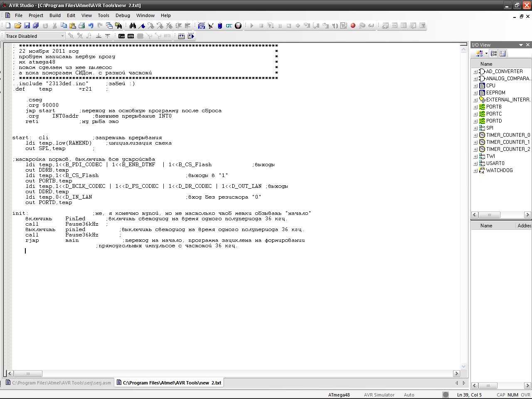532x399 pixels.
Task: Toggle the I/O View bullet list mode button
Action: 502,53
